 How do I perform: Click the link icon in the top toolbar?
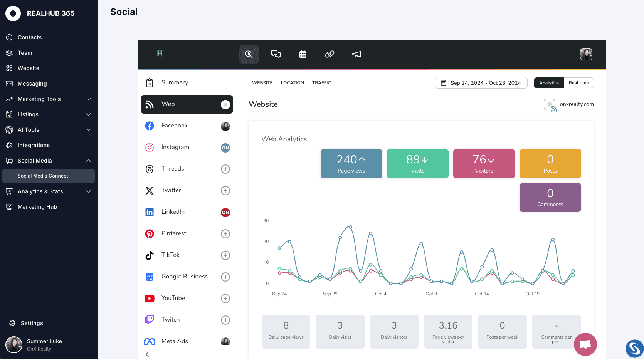330,54
